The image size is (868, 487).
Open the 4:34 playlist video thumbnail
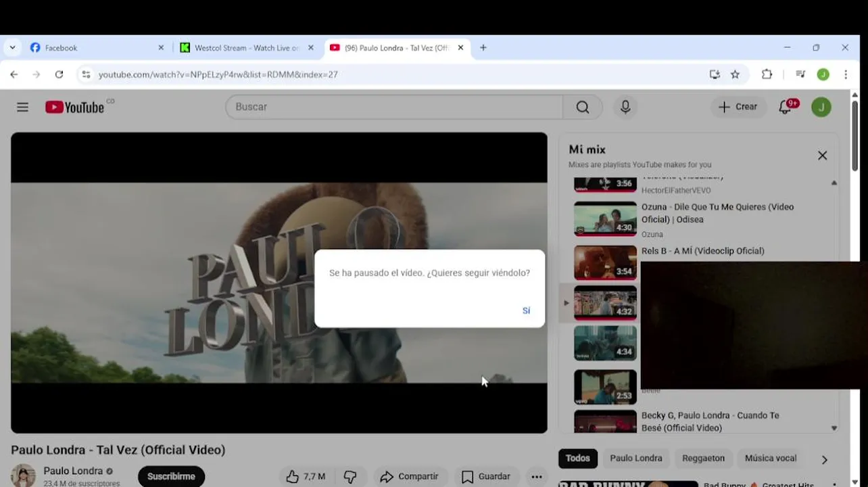click(605, 344)
